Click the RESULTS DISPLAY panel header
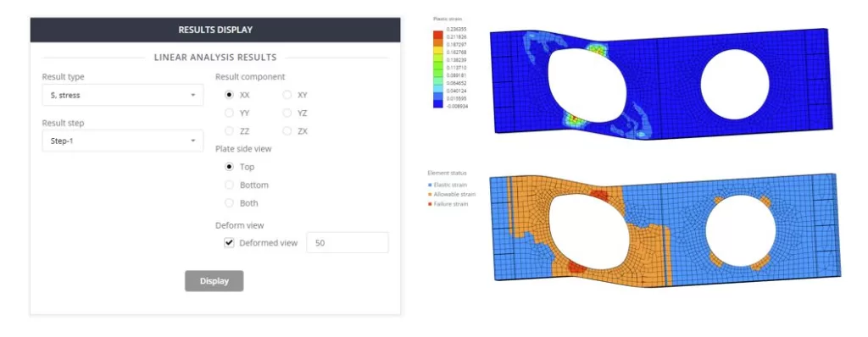The width and height of the screenshot is (868, 337). [x=215, y=30]
